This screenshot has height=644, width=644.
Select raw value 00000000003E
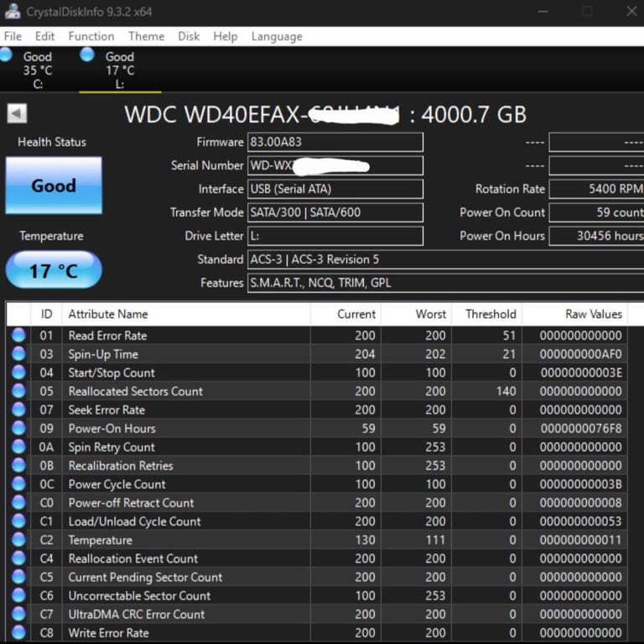pos(581,372)
